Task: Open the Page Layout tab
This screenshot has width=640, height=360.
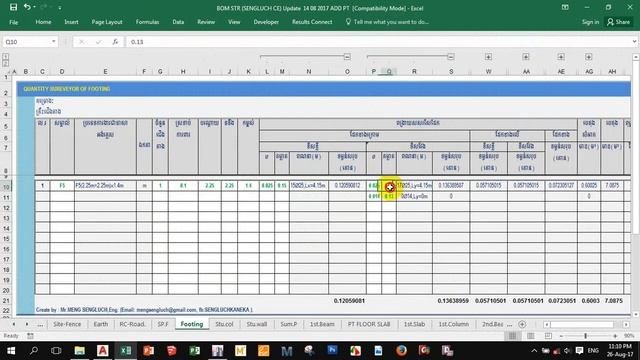Action: [107, 22]
